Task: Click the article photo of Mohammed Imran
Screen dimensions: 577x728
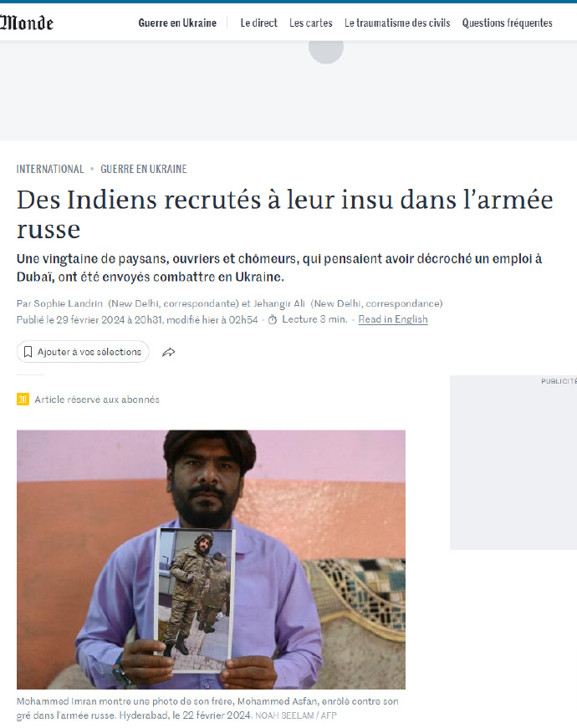Action: point(211,559)
